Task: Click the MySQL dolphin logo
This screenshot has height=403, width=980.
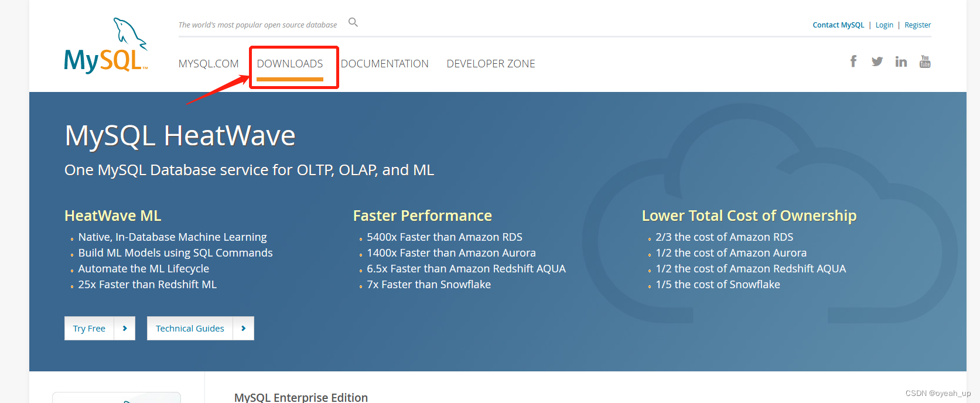Action: [106, 46]
